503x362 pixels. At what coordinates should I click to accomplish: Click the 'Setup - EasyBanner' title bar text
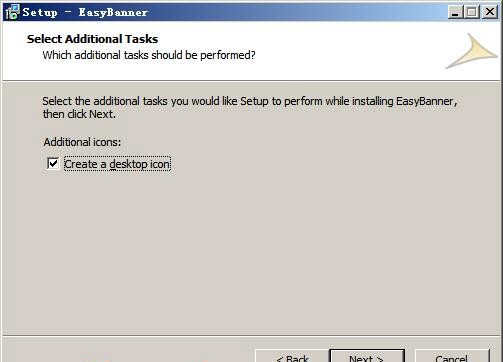coord(85,12)
